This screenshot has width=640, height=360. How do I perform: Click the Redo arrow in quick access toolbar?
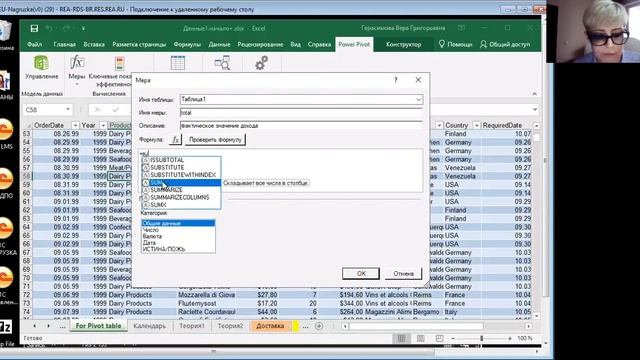point(66,28)
